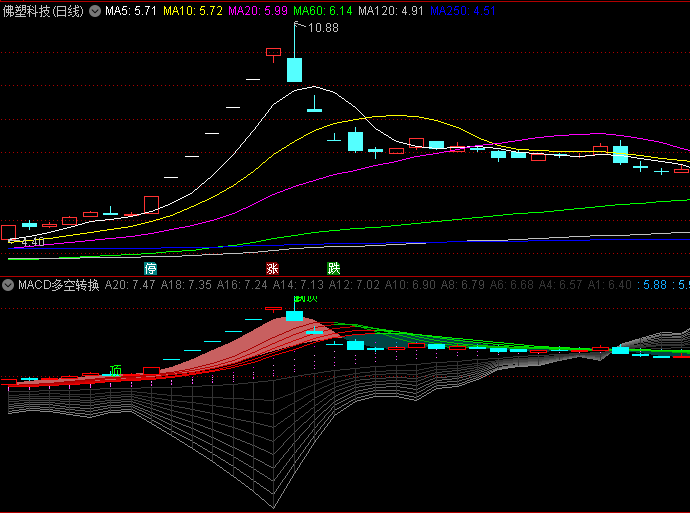The width and height of the screenshot is (690, 513).
Task: Open dropdown arrow beside 佛塑科技(日线) title
Action: [95, 11]
